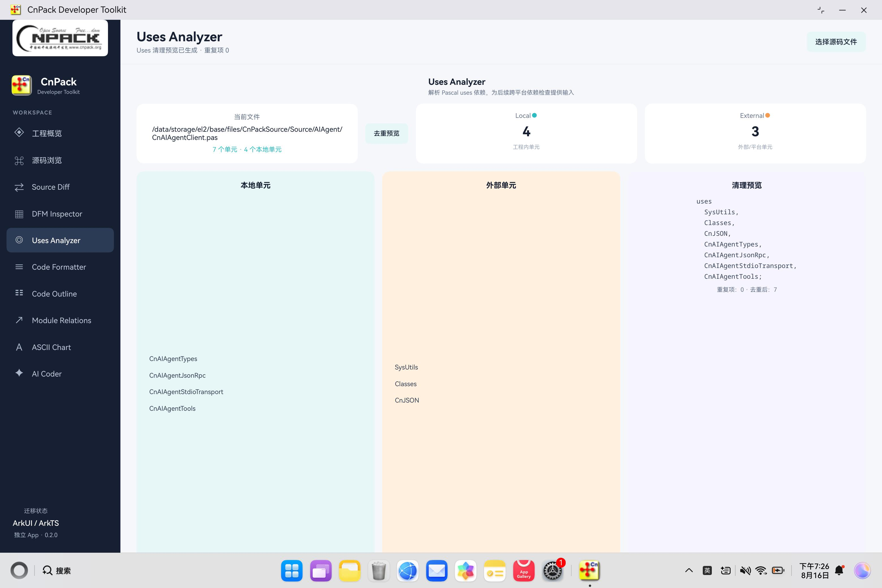
Task: Select SysUtils in external units list
Action: click(x=406, y=367)
